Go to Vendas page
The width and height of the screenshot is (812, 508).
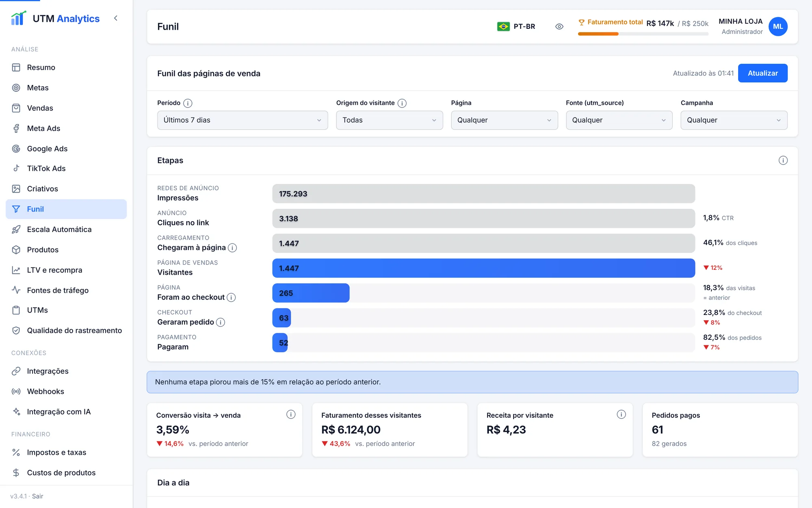[66, 108]
